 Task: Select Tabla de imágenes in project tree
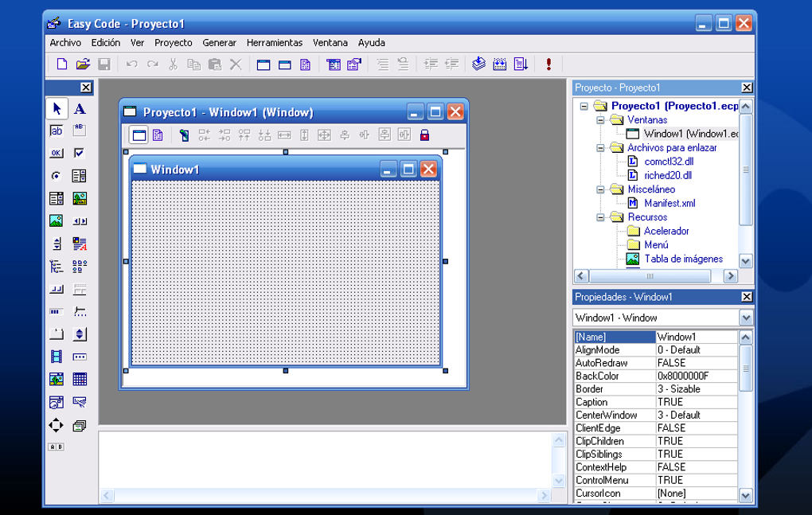pos(684,259)
